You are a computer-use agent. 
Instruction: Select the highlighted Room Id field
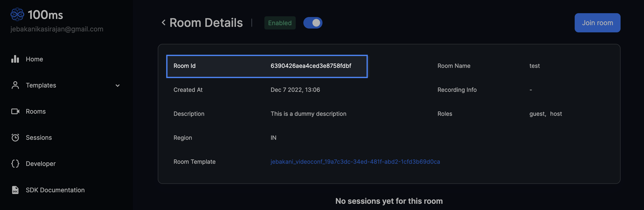pos(267,66)
